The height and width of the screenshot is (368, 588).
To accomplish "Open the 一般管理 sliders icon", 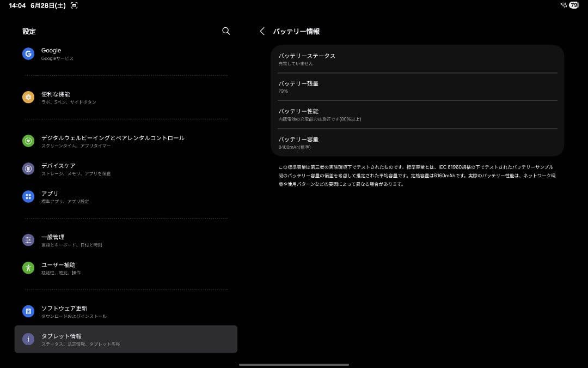I will 28,240.
